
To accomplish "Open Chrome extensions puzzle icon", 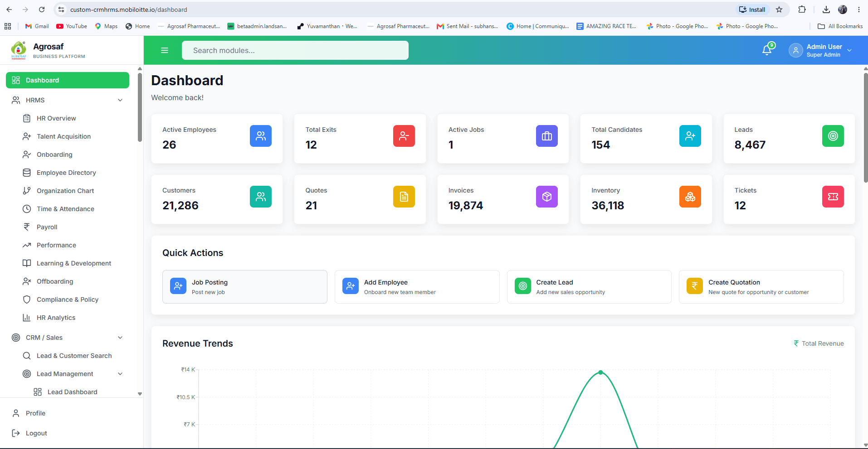I will tap(802, 10).
